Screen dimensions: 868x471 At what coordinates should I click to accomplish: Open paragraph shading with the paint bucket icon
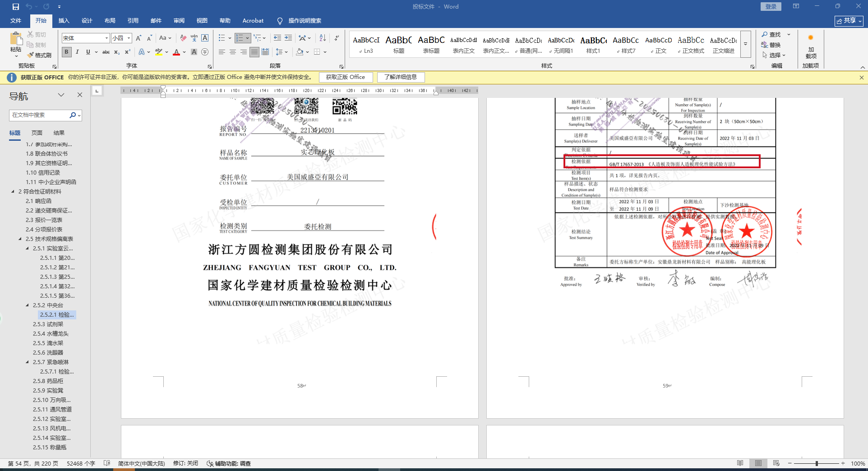pyautogui.click(x=300, y=52)
